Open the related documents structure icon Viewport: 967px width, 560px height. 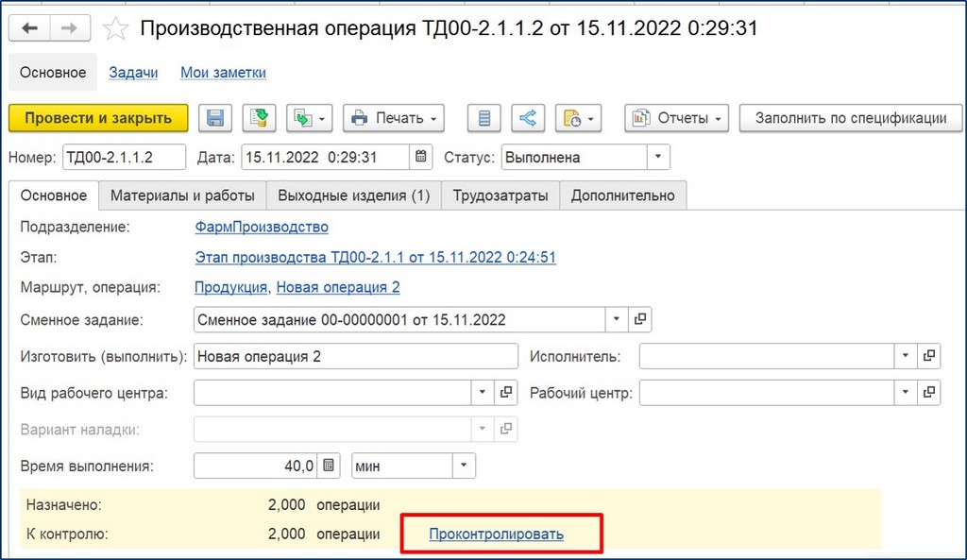tap(528, 118)
